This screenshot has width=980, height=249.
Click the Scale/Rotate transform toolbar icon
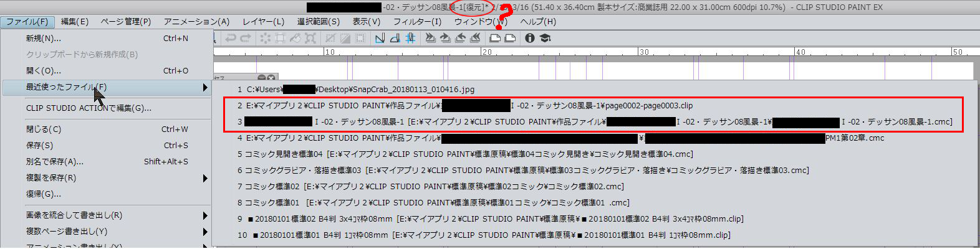[310, 38]
